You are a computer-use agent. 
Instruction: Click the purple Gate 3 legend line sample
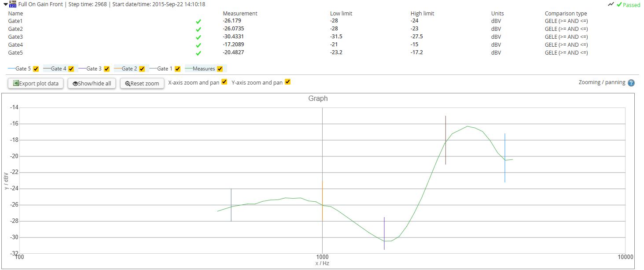82,69
